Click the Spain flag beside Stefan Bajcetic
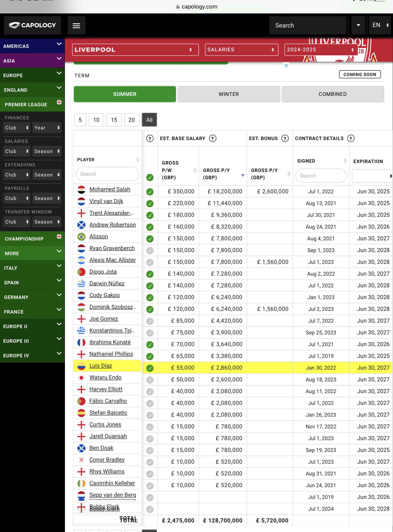393x532 pixels. click(81, 413)
